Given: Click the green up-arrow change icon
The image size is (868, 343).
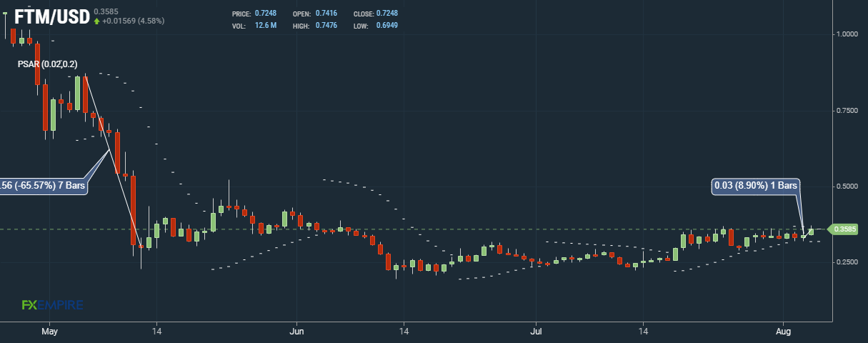Looking at the screenshot, I should tap(97, 21).
